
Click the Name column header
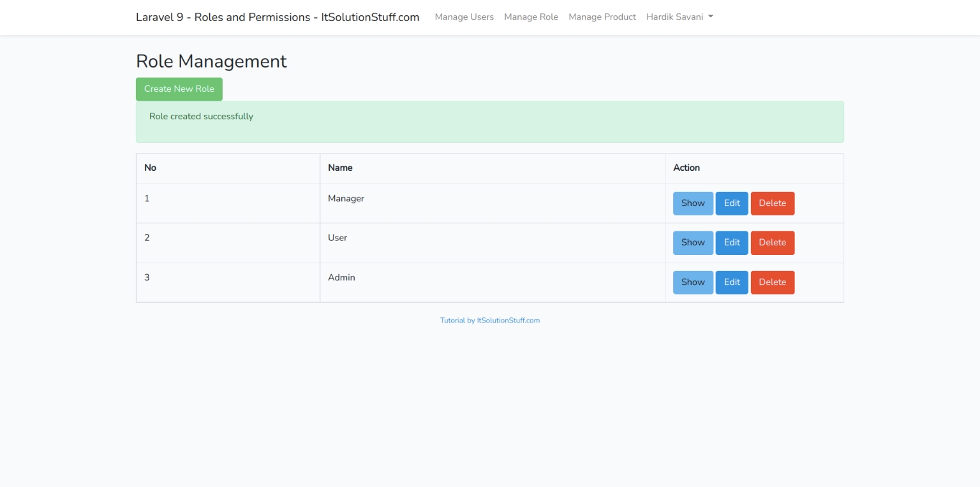coord(340,168)
